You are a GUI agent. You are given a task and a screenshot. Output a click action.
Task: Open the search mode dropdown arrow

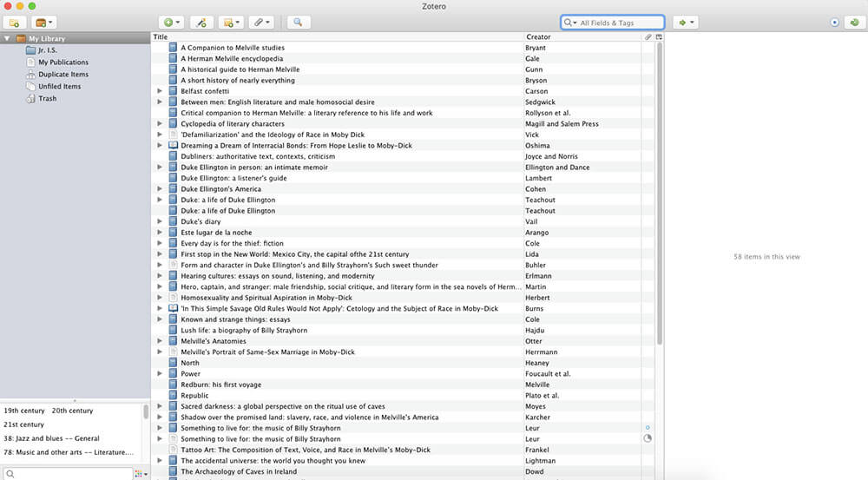[x=570, y=23]
